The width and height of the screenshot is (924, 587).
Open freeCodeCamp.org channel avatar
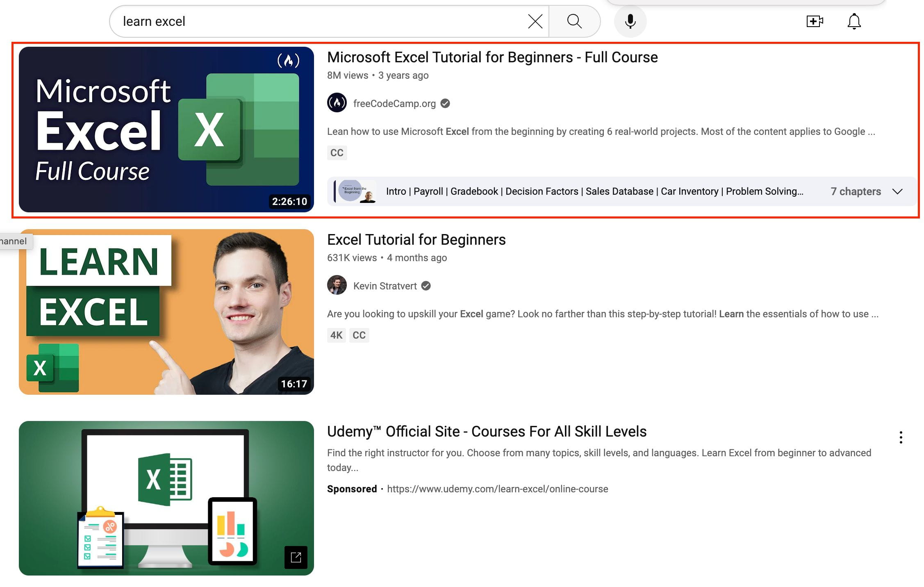click(x=337, y=103)
